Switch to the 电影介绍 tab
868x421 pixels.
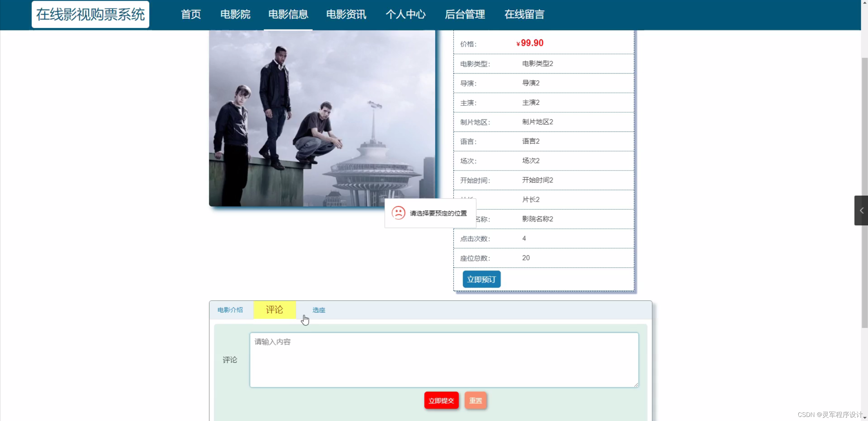tap(230, 309)
